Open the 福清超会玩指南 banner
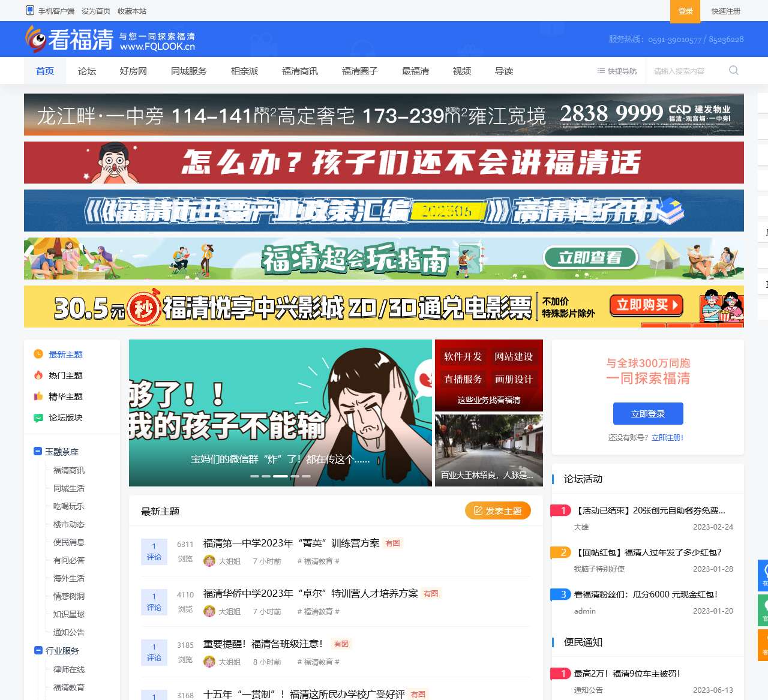The width and height of the screenshot is (768, 700). pyautogui.click(x=384, y=259)
